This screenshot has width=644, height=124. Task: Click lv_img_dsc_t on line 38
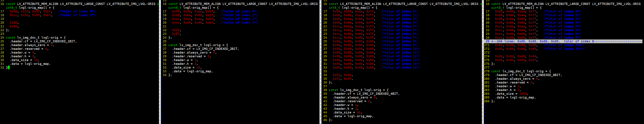click(x=351, y=90)
